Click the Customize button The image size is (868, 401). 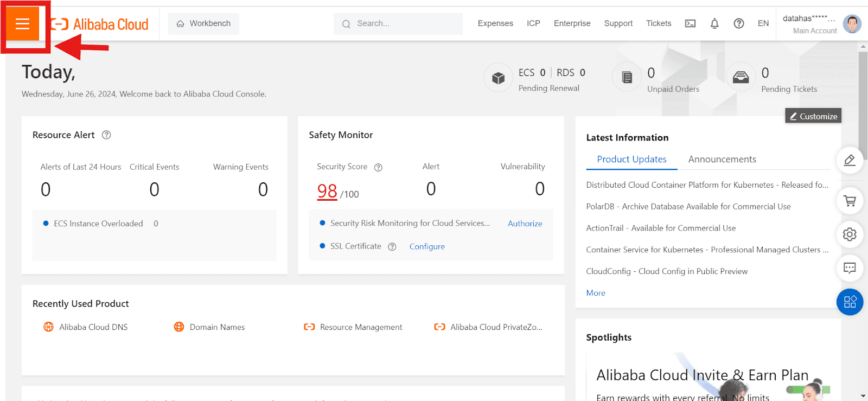click(813, 116)
